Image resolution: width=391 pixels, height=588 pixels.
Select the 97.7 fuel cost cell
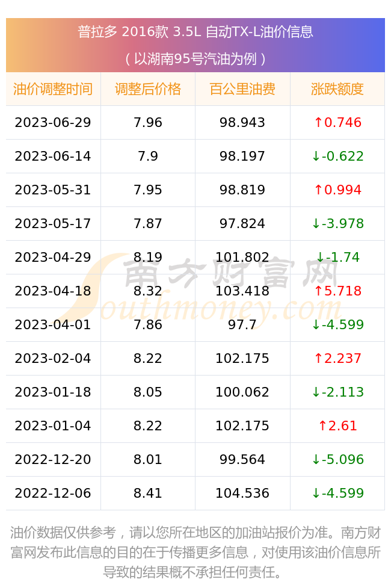pos(242,325)
